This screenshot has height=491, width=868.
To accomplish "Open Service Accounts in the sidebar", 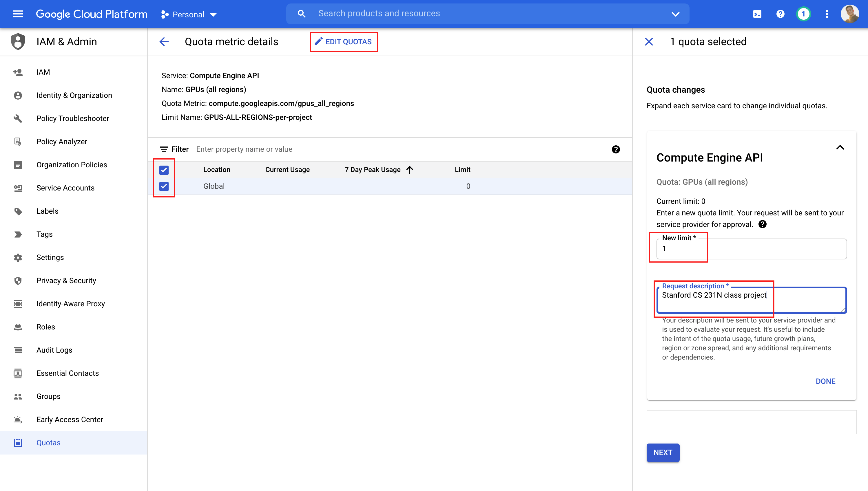I will [65, 188].
